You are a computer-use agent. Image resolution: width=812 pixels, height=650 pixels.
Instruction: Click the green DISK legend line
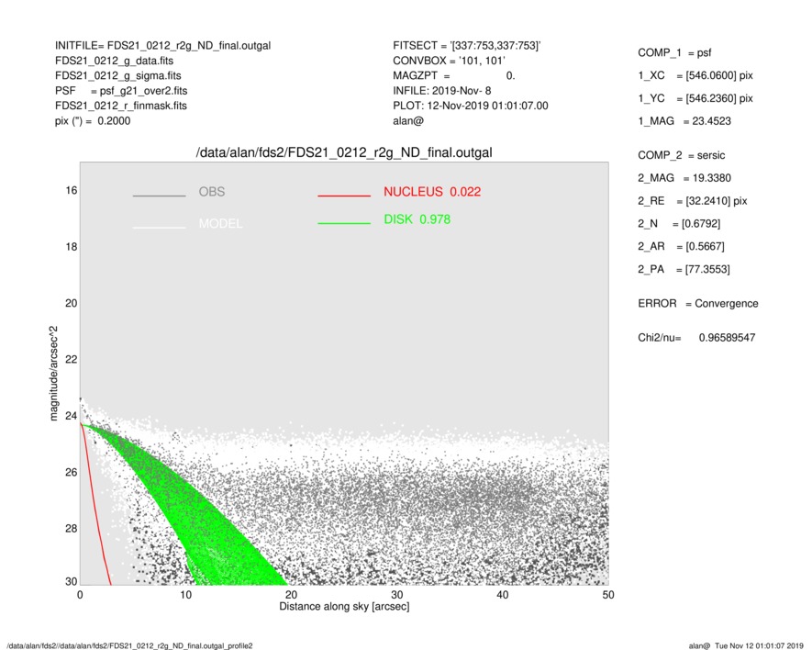(x=344, y=223)
